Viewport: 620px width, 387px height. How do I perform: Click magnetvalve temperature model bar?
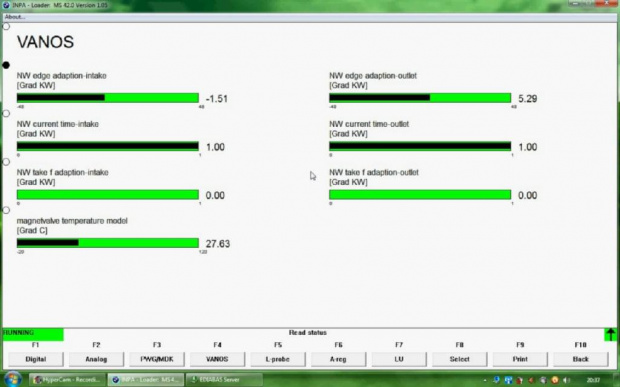[108, 243]
